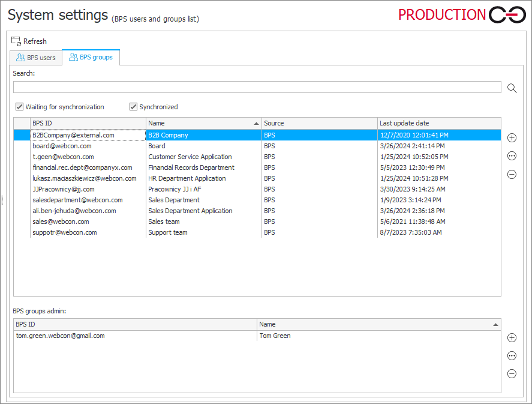Click minus icon to remove BPS group
This screenshot has height=404, width=532.
click(x=512, y=174)
